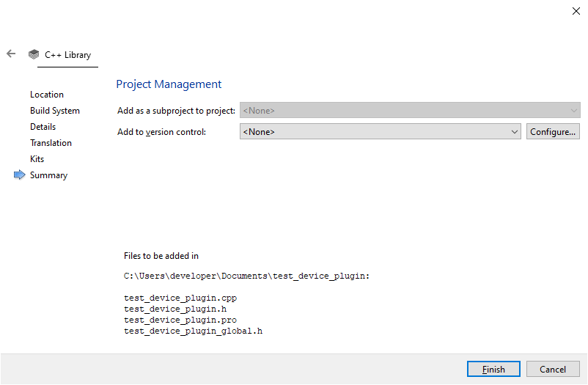Click test_device_plugin_global.h in file list
This screenshot has height=385, width=588.
[x=193, y=331]
